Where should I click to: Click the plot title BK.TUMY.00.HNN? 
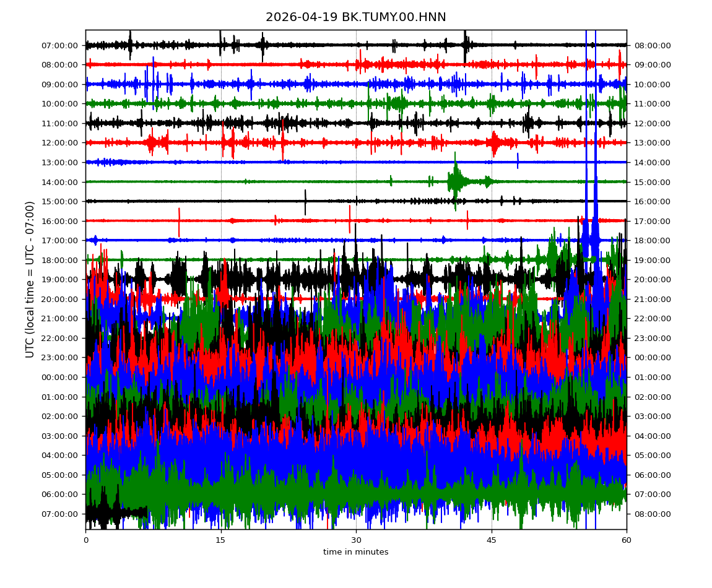click(355, 17)
